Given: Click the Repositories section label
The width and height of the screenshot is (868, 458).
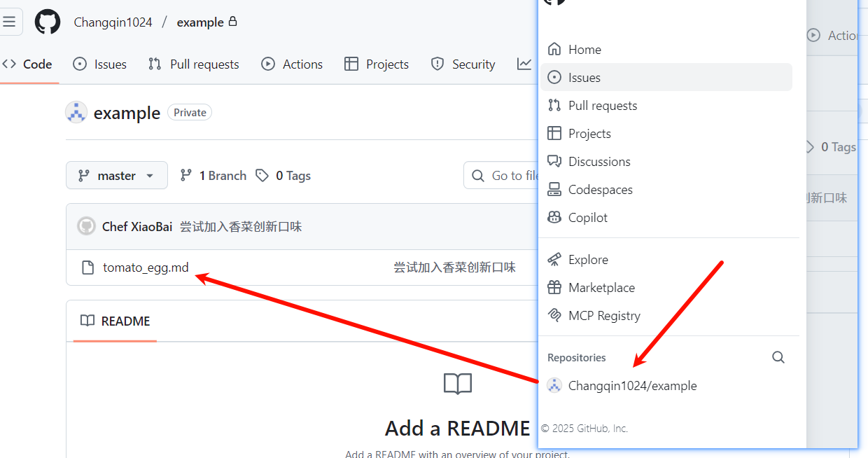Looking at the screenshot, I should pos(577,358).
